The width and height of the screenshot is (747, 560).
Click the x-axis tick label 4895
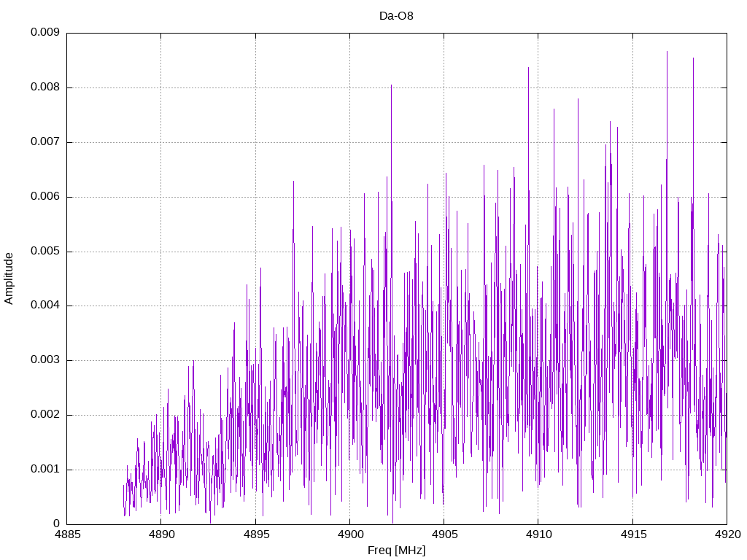[x=256, y=534]
